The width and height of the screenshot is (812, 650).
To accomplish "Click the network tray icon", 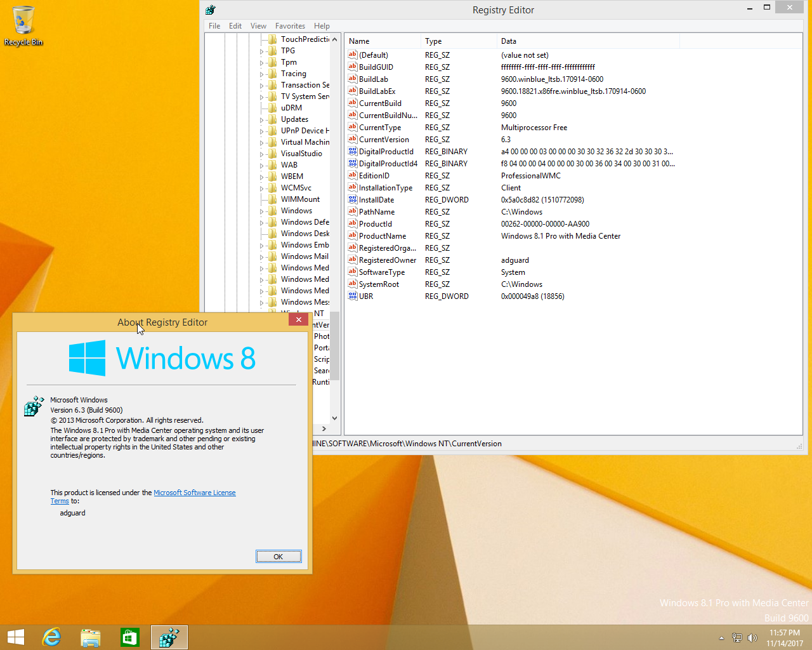I will [737, 638].
